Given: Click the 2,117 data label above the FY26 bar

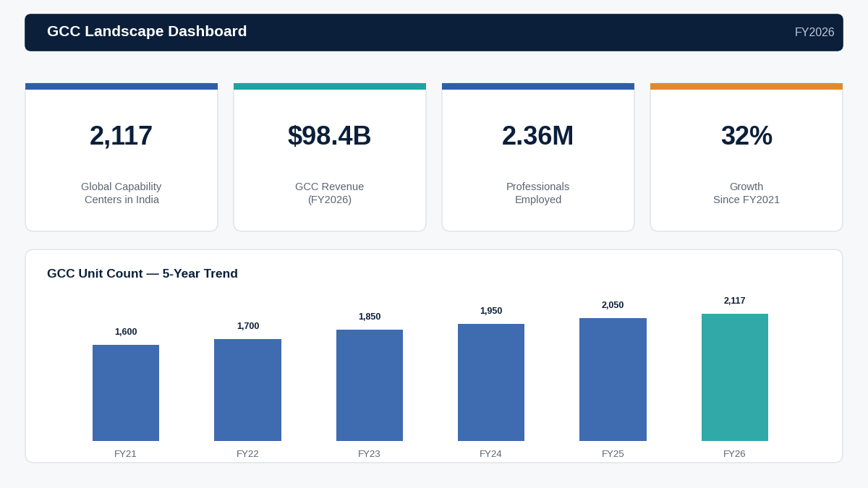Looking at the screenshot, I should (735, 301).
